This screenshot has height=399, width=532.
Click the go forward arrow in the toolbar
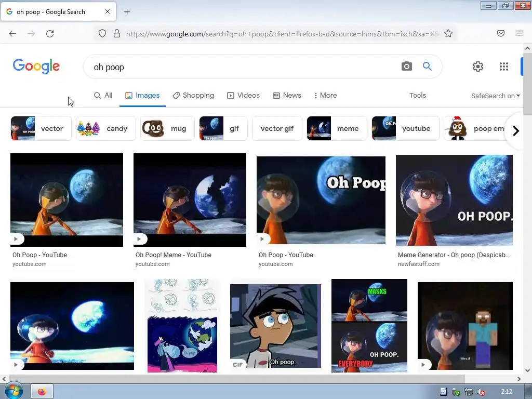point(31,34)
